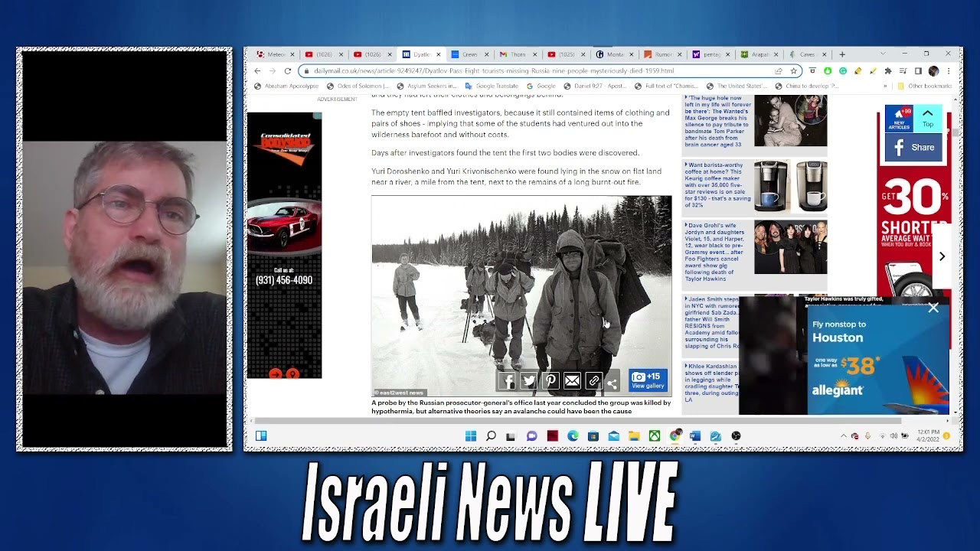Switch to the Caves browser tab
This screenshot has height=551, width=980.
coord(807,54)
